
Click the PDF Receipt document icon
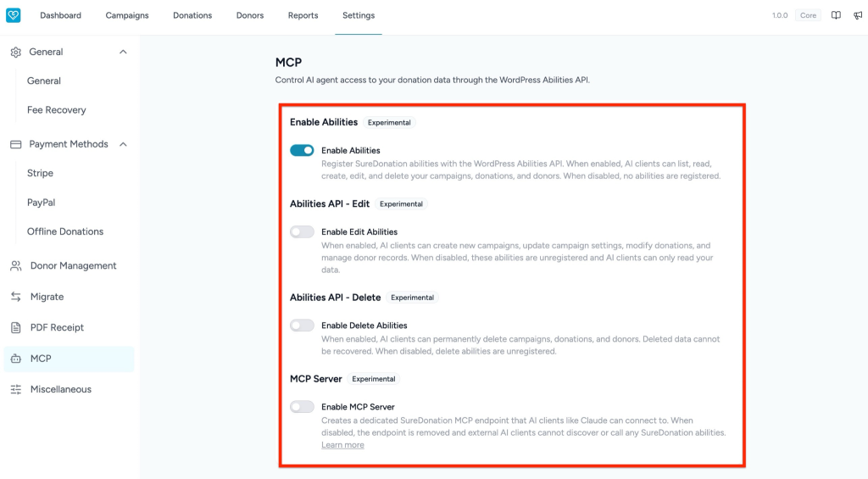pos(15,328)
